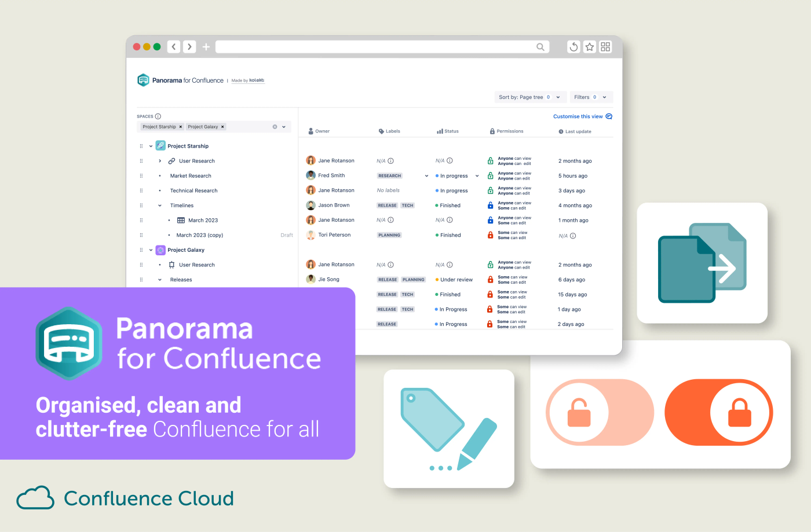Viewport: 811px width, 532px height.
Task: Collapse the Project Galaxy space
Action: coord(151,250)
